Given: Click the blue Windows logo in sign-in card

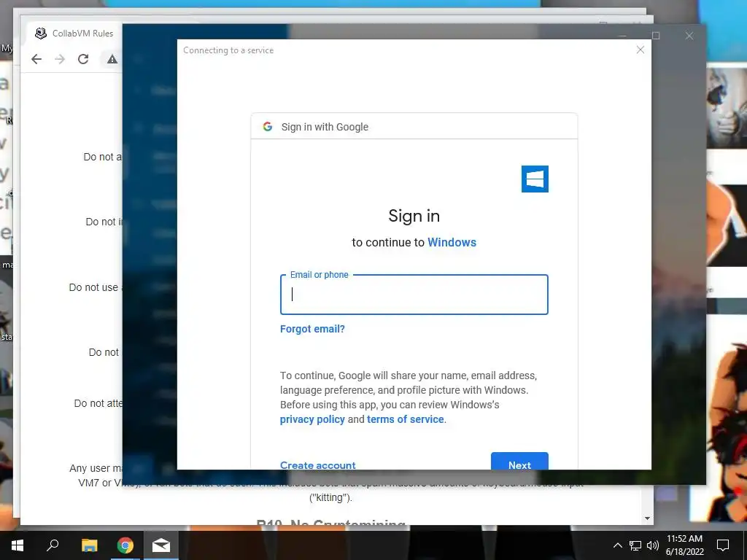Looking at the screenshot, I should click(x=535, y=179).
